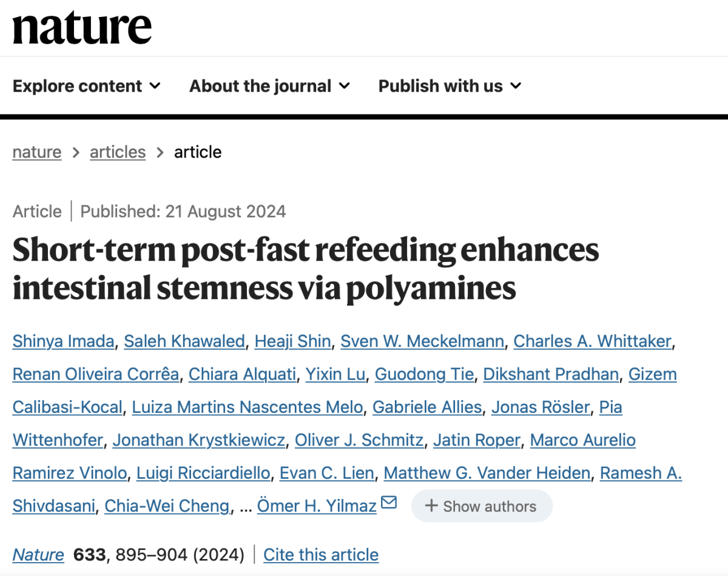Click Charles A. Whittaker author link
This screenshot has height=576, width=728.
(x=593, y=341)
